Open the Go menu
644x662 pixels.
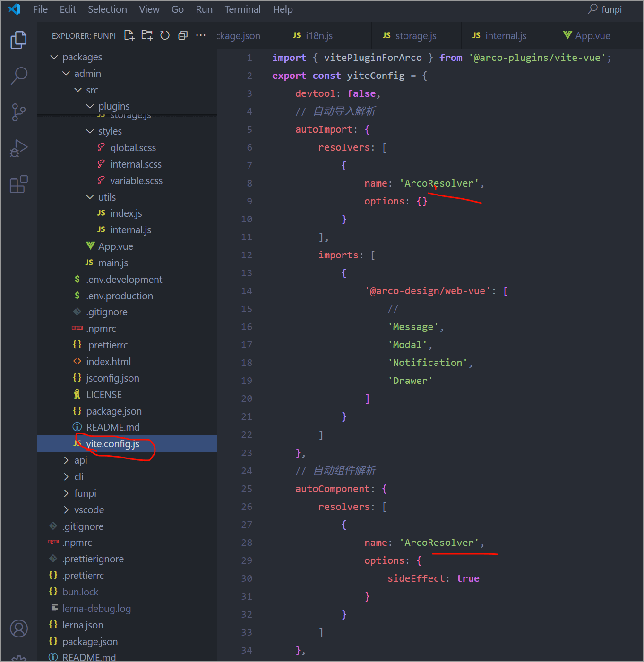click(178, 9)
